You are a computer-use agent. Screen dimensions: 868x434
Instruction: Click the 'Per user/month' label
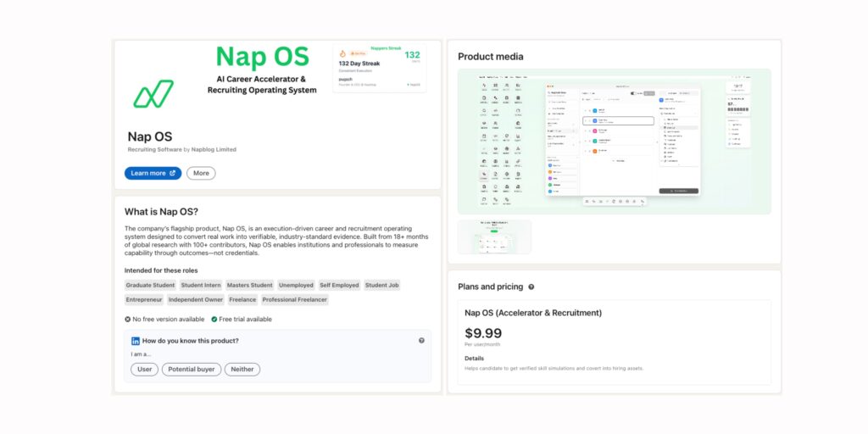(482, 344)
